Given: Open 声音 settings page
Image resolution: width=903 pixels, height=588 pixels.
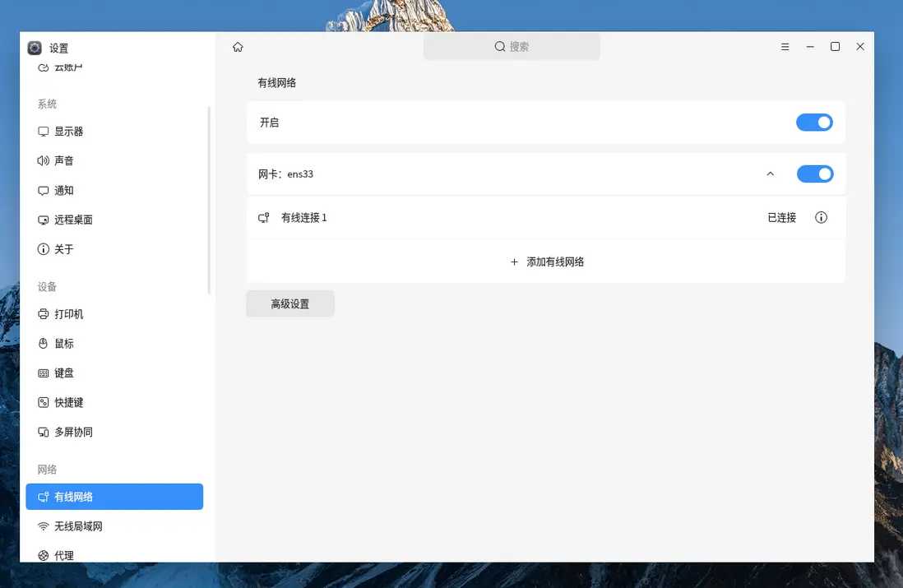Looking at the screenshot, I should [x=114, y=160].
